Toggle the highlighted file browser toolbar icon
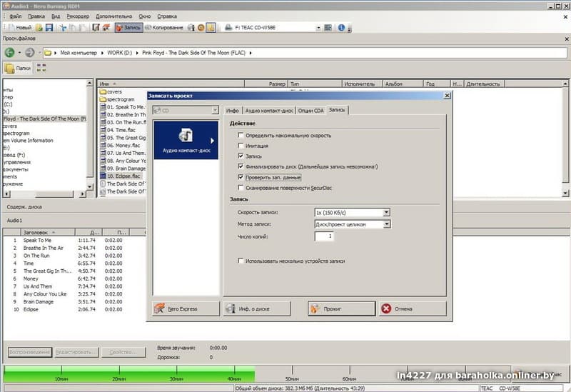 (211, 27)
